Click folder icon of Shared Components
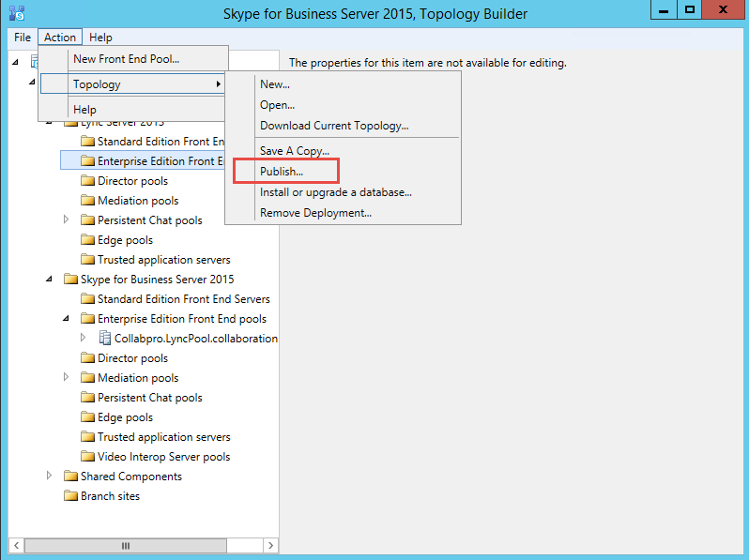This screenshot has height=560, width=749. coord(70,476)
